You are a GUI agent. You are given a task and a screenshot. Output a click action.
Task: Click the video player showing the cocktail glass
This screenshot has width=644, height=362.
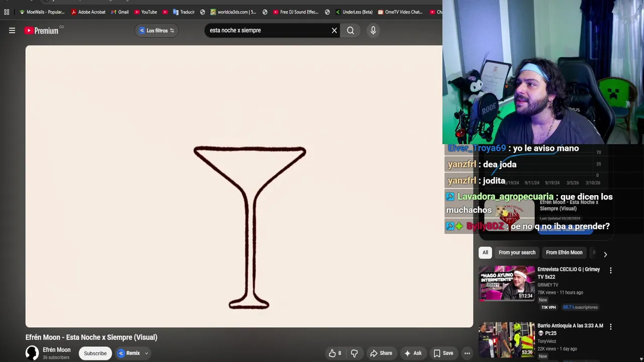(249, 187)
